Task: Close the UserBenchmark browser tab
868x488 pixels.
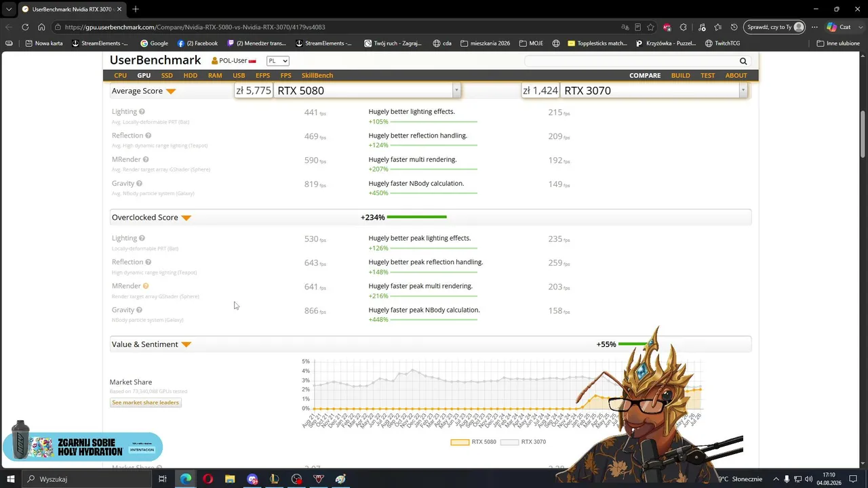Action: tap(119, 9)
